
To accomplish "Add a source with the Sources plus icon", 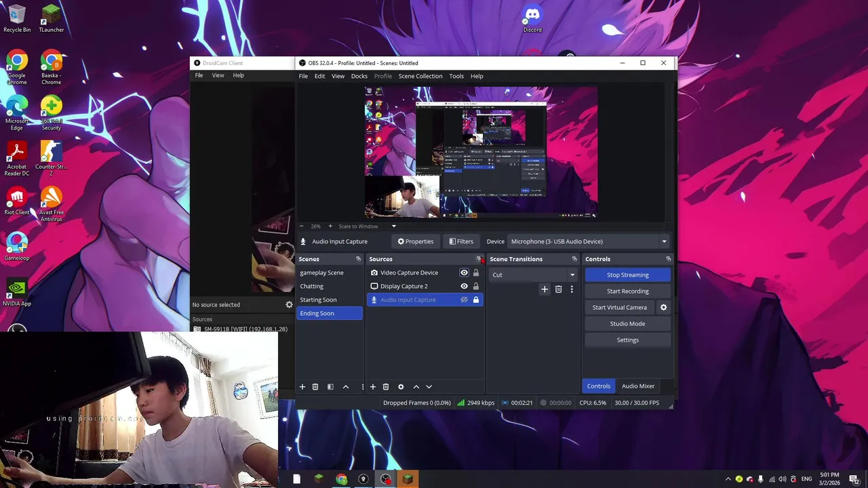I will pyautogui.click(x=372, y=386).
